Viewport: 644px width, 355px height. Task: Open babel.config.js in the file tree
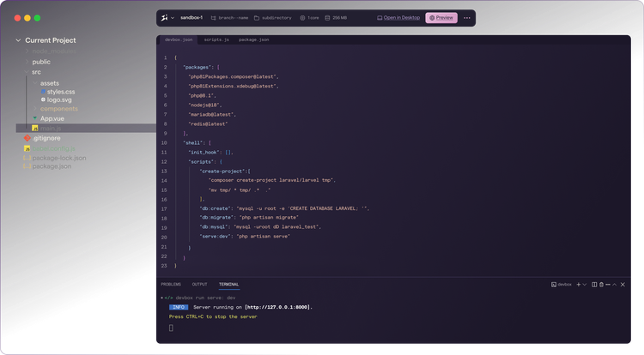point(54,148)
